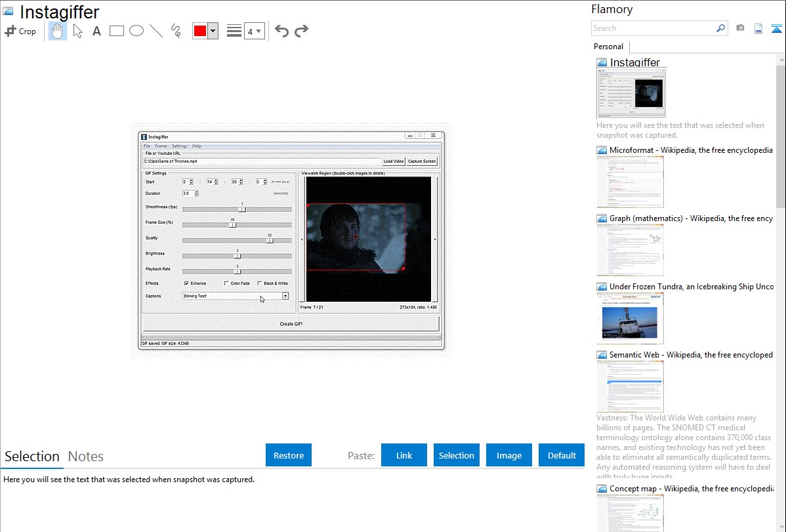
Task: Click the Redo arrow
Action: [x=301, y=31]
